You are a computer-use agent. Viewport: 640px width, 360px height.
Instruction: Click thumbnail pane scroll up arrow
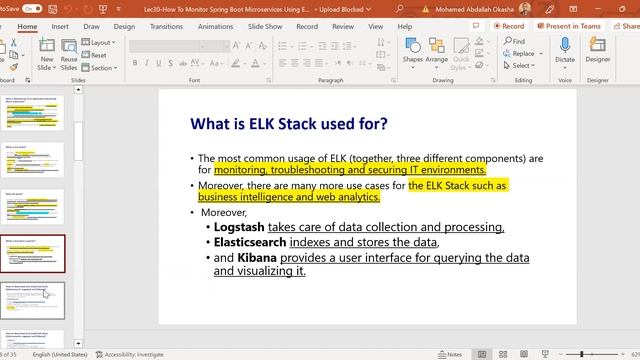coord(78,89)
